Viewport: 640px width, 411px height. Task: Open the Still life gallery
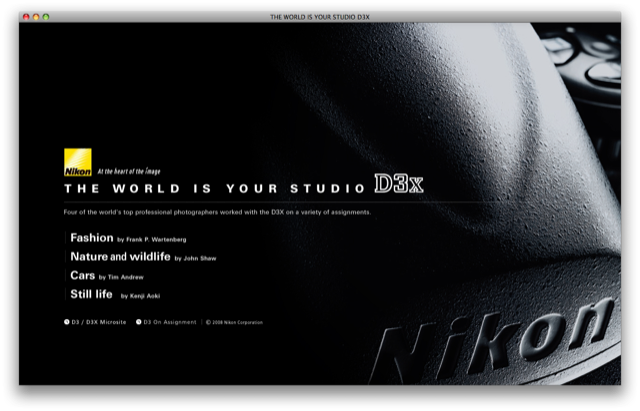(x=91, y=294)
